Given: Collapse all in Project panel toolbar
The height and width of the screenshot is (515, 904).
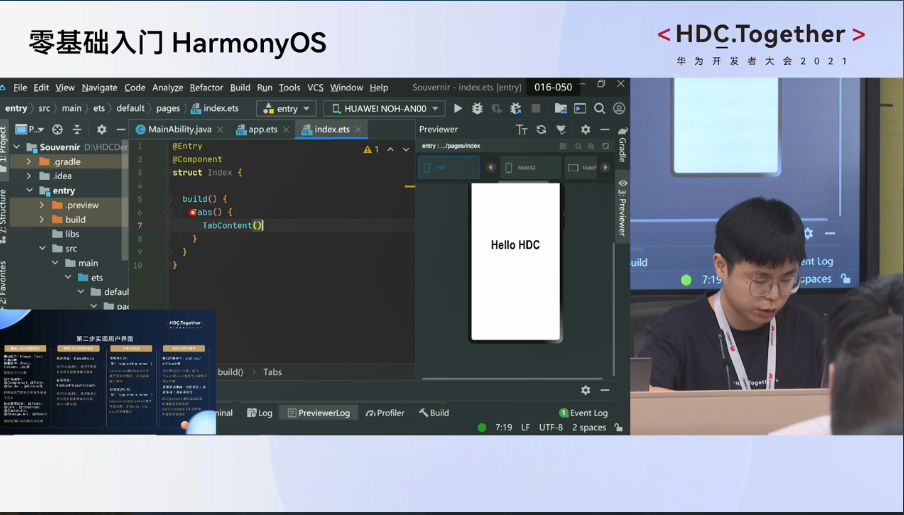Looking at the screenshot, I should pos(77,129).
